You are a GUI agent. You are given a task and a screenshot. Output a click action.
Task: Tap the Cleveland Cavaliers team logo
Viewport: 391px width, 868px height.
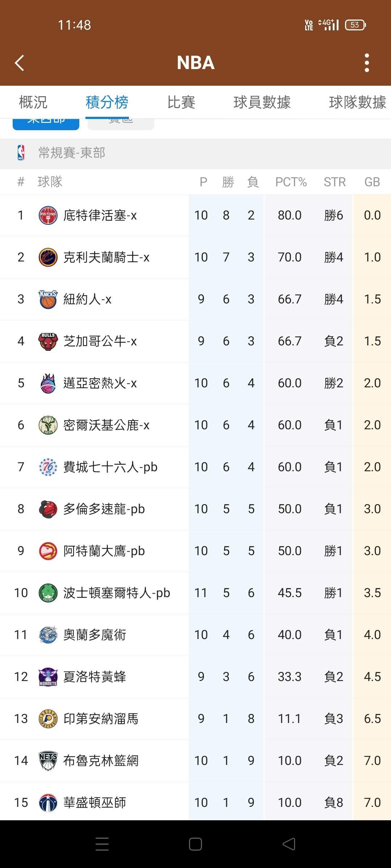pyautogui.click(x=48, y=258)
